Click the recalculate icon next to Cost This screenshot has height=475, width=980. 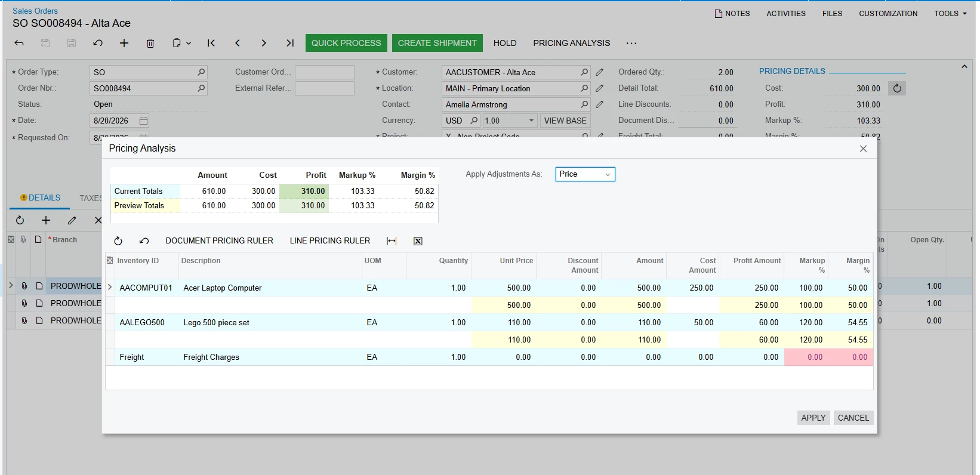coord(897,88)
